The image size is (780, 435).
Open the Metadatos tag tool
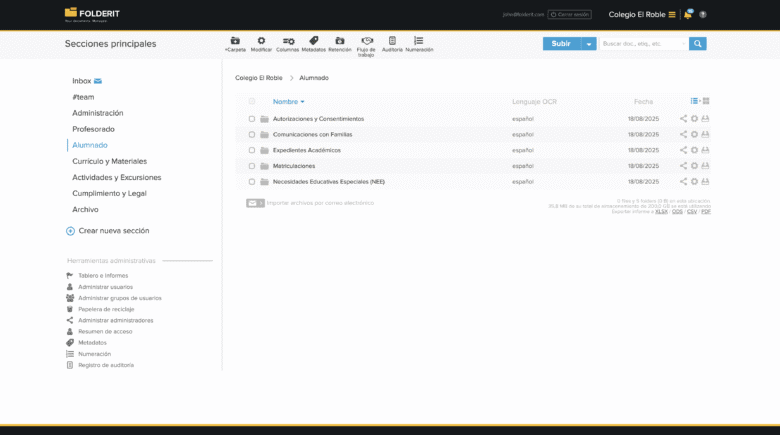pyautogui.click(x=314, y=41)
